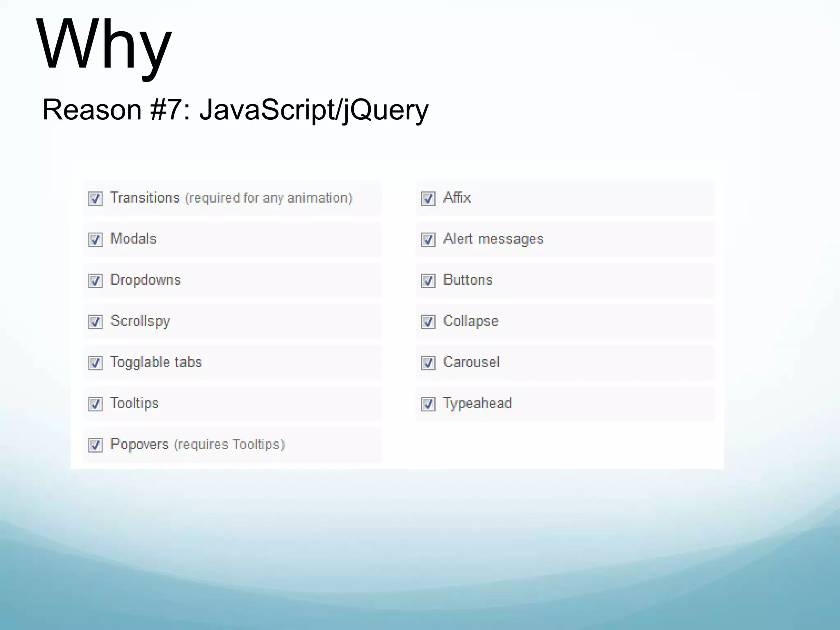
Task: Select the 'Carousel' label text
Action: point(472,362)
